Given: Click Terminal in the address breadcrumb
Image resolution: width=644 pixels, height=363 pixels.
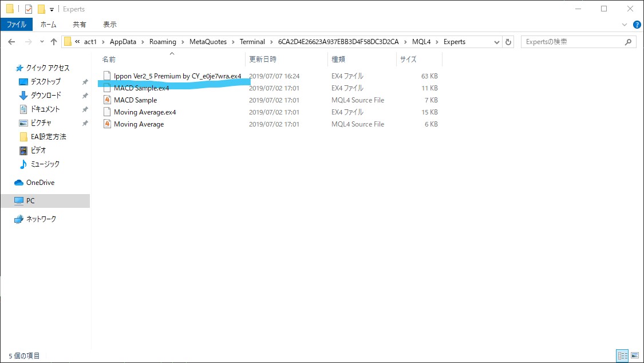Looking at the screenshot, I should 252,42.
